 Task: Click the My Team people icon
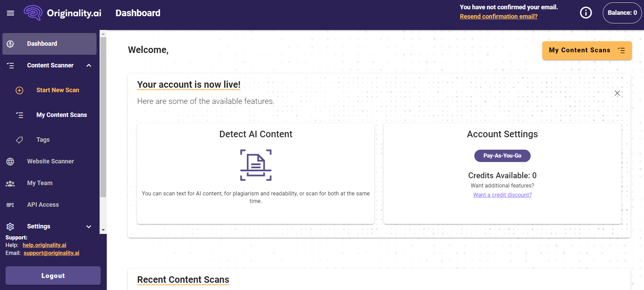coord(10,183)
